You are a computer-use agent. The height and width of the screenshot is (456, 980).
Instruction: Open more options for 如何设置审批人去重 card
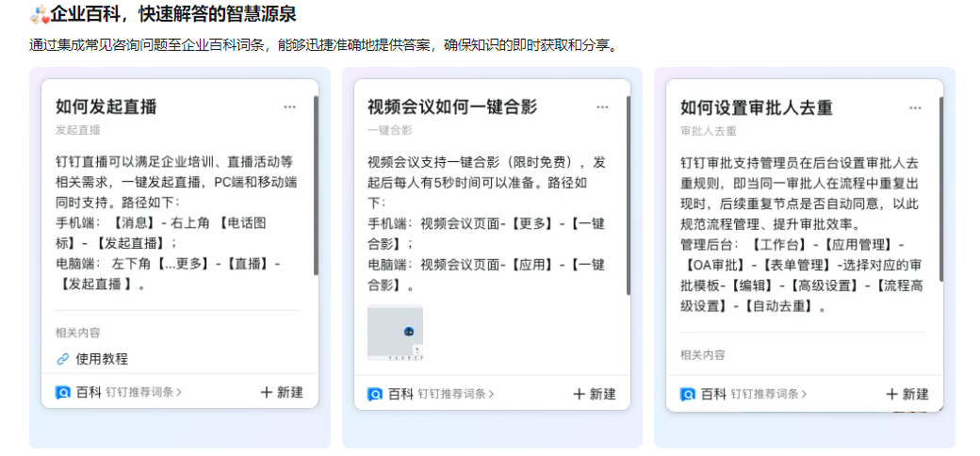pos(915,108)
